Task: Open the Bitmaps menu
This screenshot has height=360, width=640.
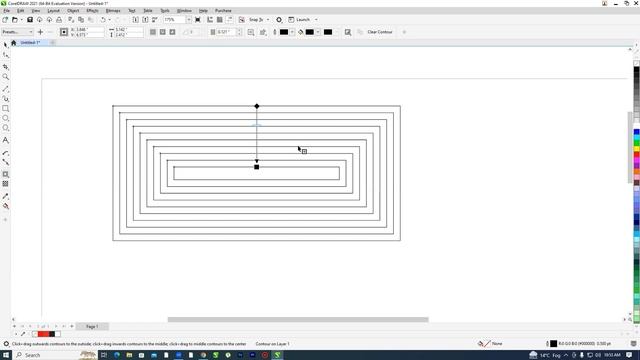Action: click(x=113, y=11)
